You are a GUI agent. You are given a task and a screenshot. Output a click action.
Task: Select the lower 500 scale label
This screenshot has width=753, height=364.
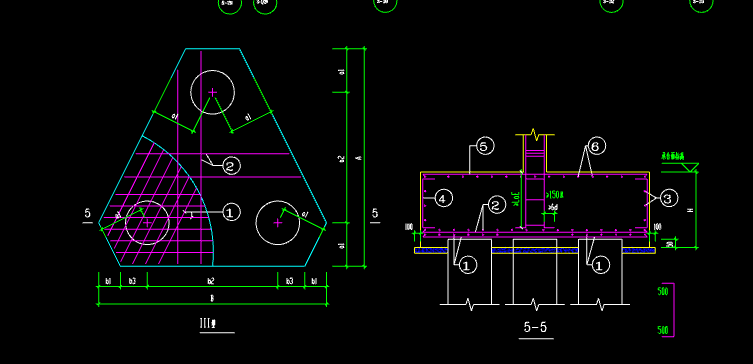663,330
